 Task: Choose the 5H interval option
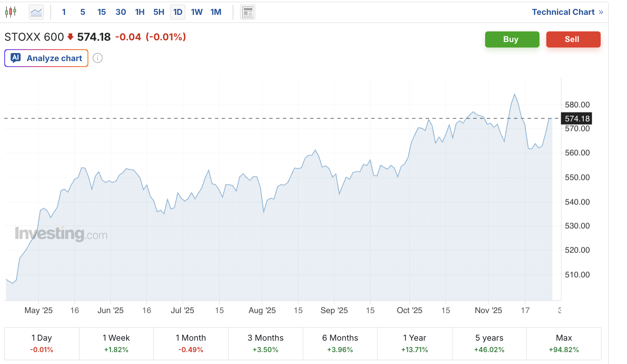pyautogui.click(x=158, y=12)
